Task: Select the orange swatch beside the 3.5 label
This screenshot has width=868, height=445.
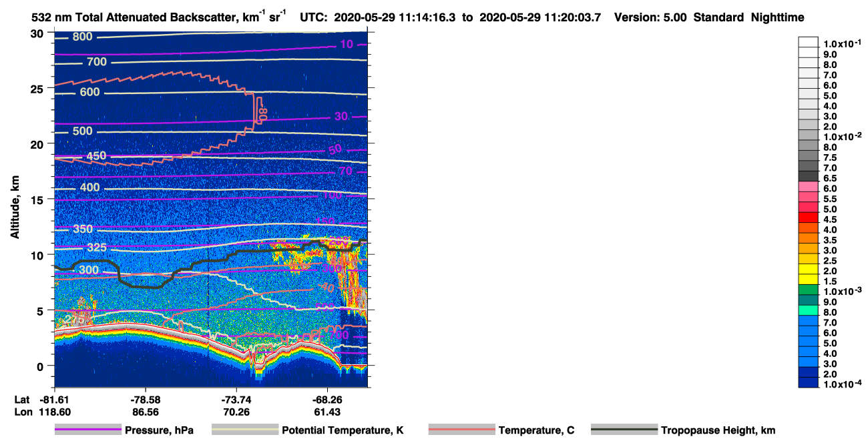Action: 809,238
